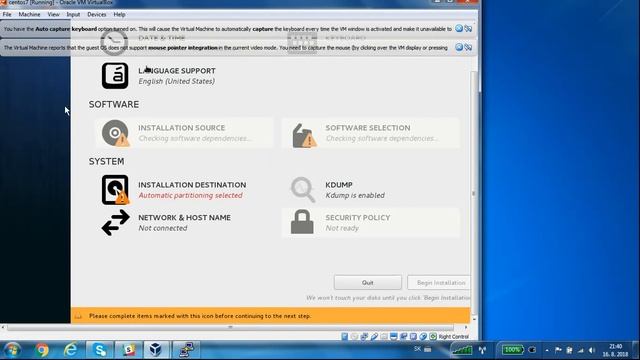Open the Input menu
The width and height of the screenshot is (640, 360).
point(73,14)
